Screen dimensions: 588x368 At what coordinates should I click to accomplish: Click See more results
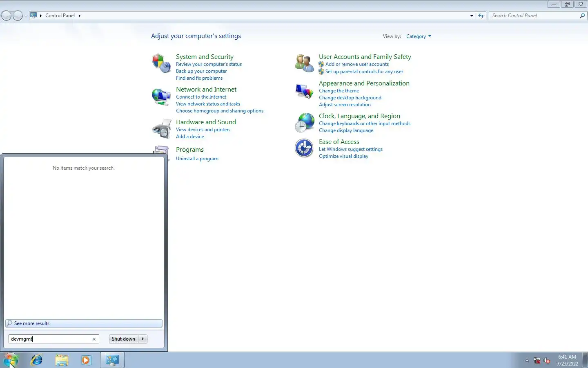point(84,323)
